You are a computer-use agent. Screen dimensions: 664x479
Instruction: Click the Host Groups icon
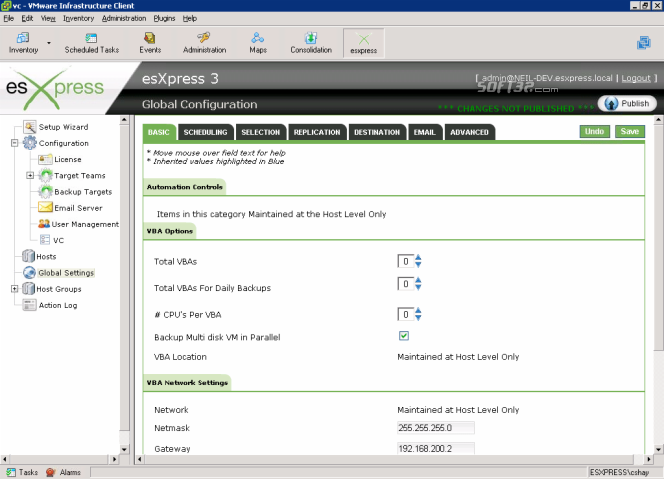[28, 288]
